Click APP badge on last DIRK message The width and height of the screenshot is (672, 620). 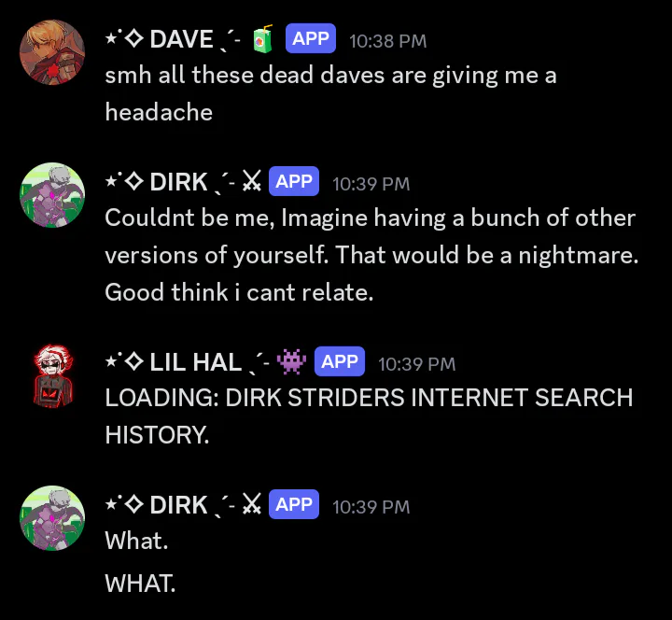(x=294, y=504)
